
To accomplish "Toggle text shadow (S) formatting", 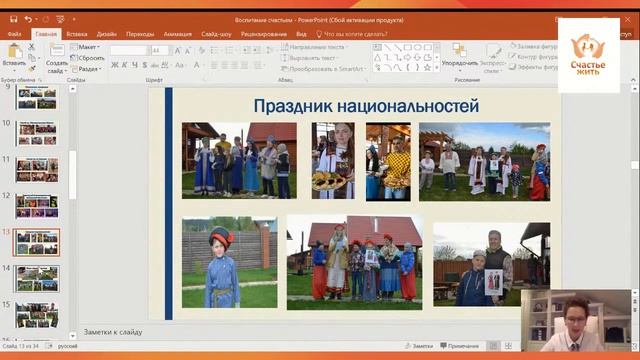I will [144, 65].
